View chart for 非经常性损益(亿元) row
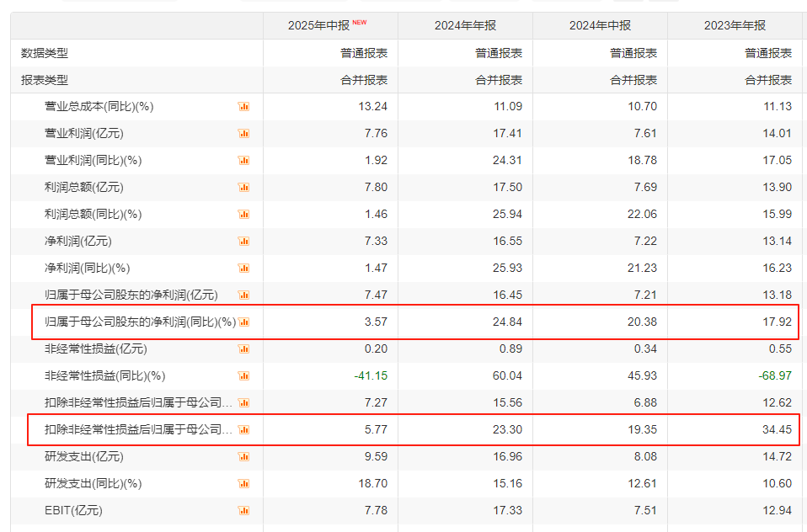807x532 pixels. pos(244,349)
